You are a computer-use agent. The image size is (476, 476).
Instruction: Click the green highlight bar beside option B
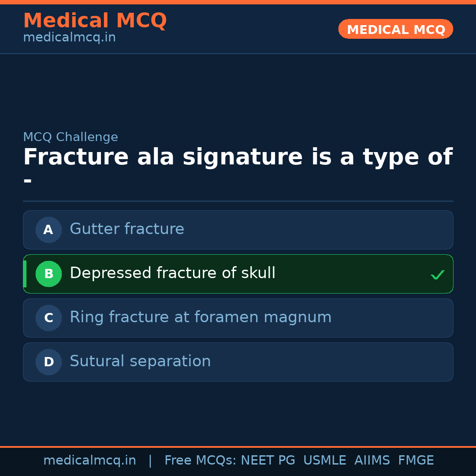(x=24, y=274)
